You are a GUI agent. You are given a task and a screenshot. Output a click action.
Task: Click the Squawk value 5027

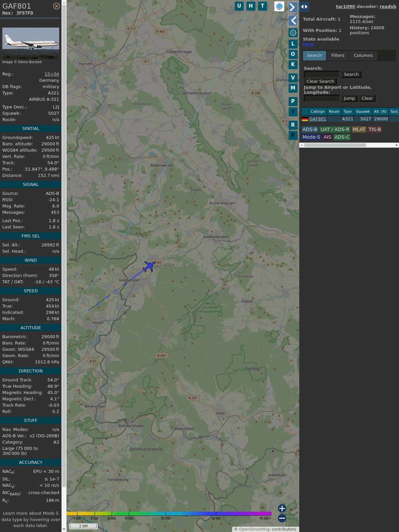(54, 113)
